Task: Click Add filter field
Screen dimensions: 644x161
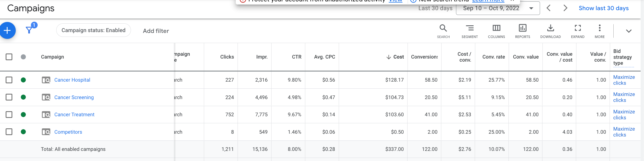Action: pos(156,31)
